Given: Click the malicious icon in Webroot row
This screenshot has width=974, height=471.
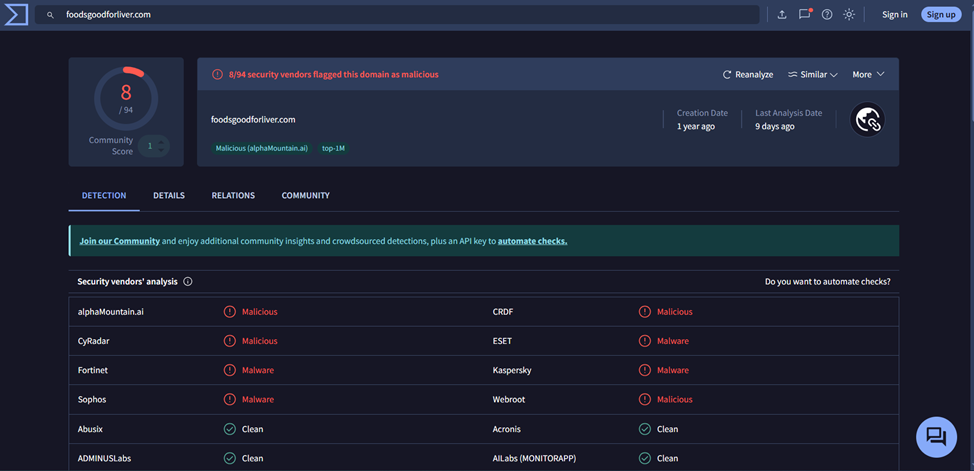Looking at the screenshot, I should click(645, 400).
